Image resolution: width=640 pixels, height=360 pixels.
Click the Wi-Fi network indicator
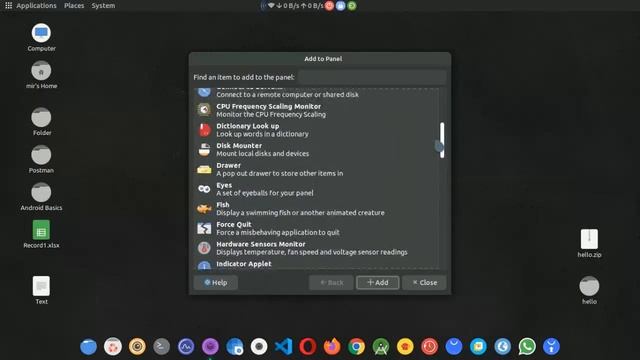click(271, 6)
